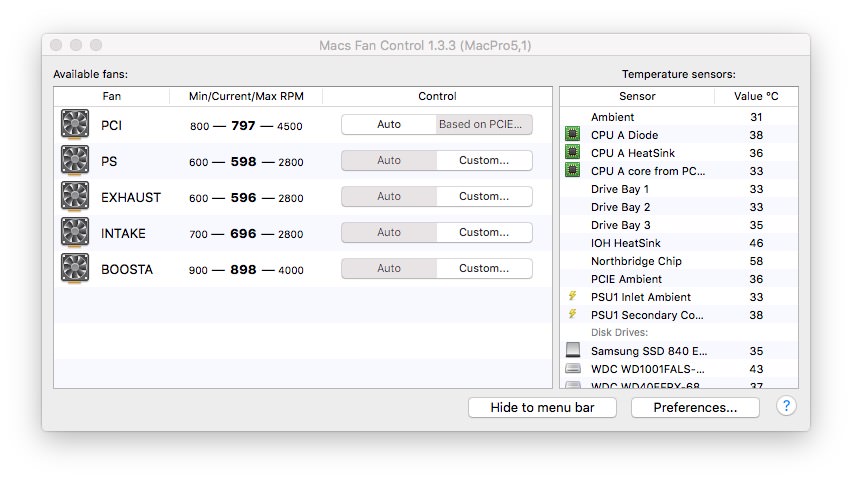Screen dimensions: 852x481
Task: Click the Samsung SSD 840 drive icon
Action: click(573, 349)
